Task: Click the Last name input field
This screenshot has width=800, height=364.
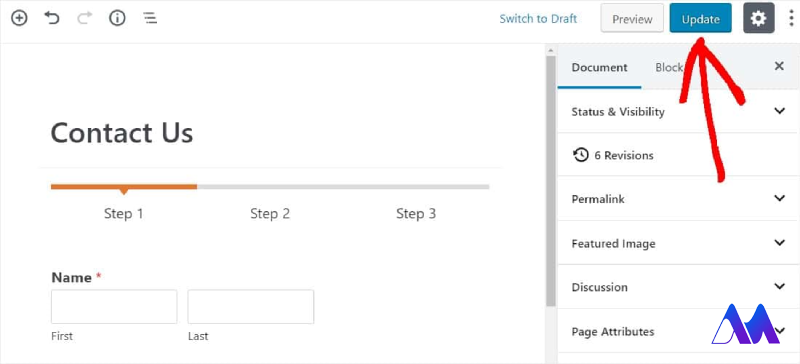Action: click(x=251, y=306)
